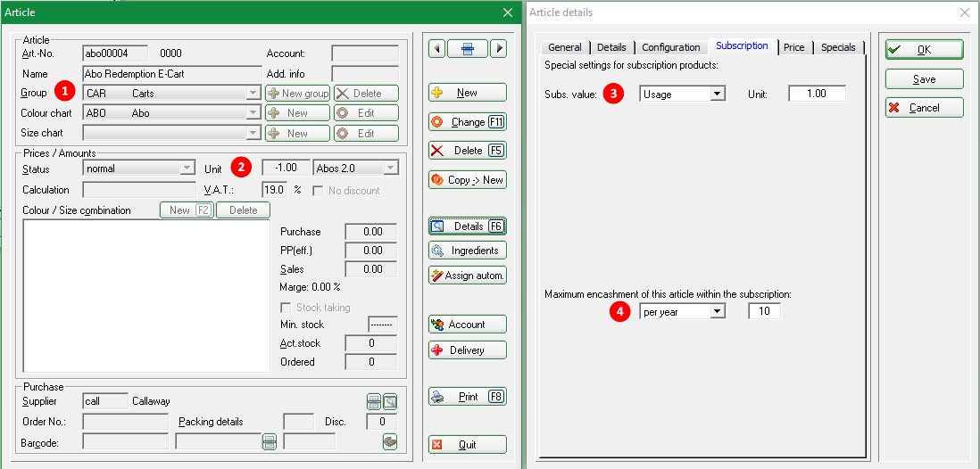Go to the previous article using the left arrow
The height and width of the screenshot is (469, 980).
click(437, 49)
